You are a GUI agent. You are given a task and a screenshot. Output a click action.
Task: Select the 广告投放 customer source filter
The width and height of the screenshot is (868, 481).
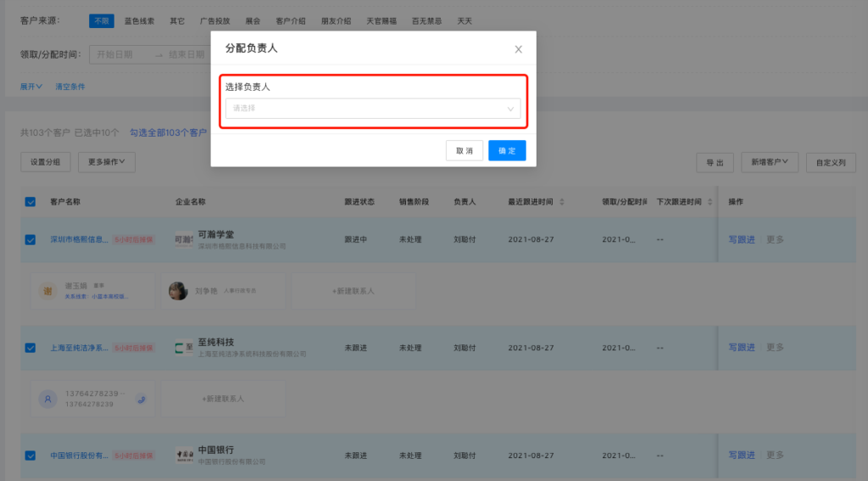[214, 20]
